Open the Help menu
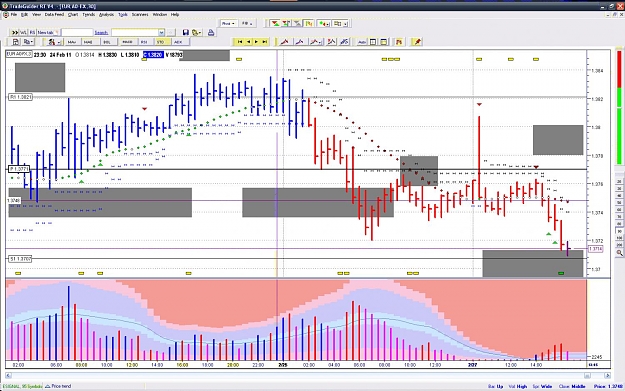This screenshot has width=625, height=391. (x=175, y=14)
